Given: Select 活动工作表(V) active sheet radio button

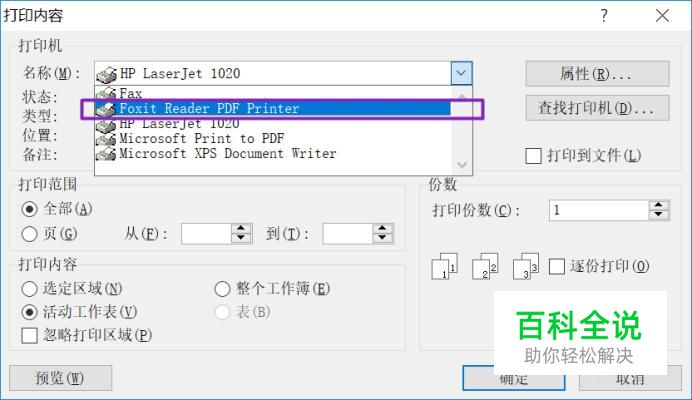Looking at the screenshot, I should (x=30, y=312).
